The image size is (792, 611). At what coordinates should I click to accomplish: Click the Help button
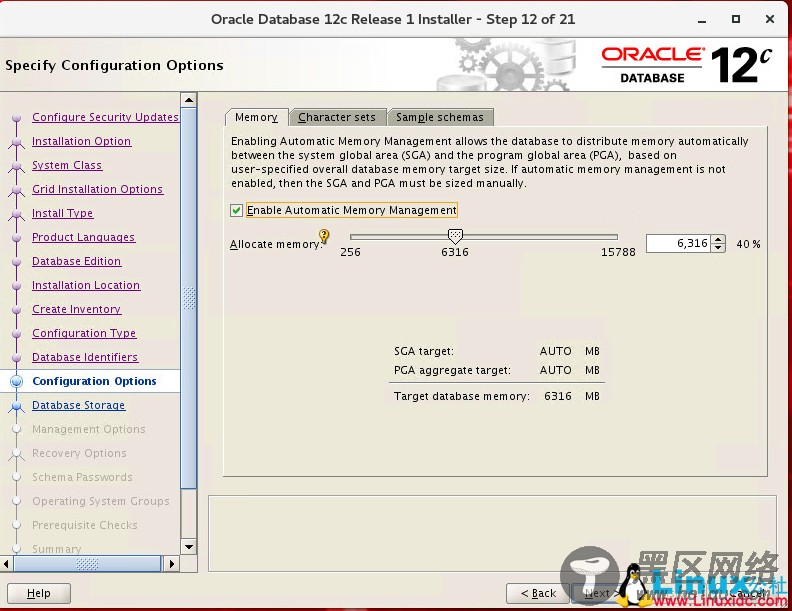tap(39, 593)
